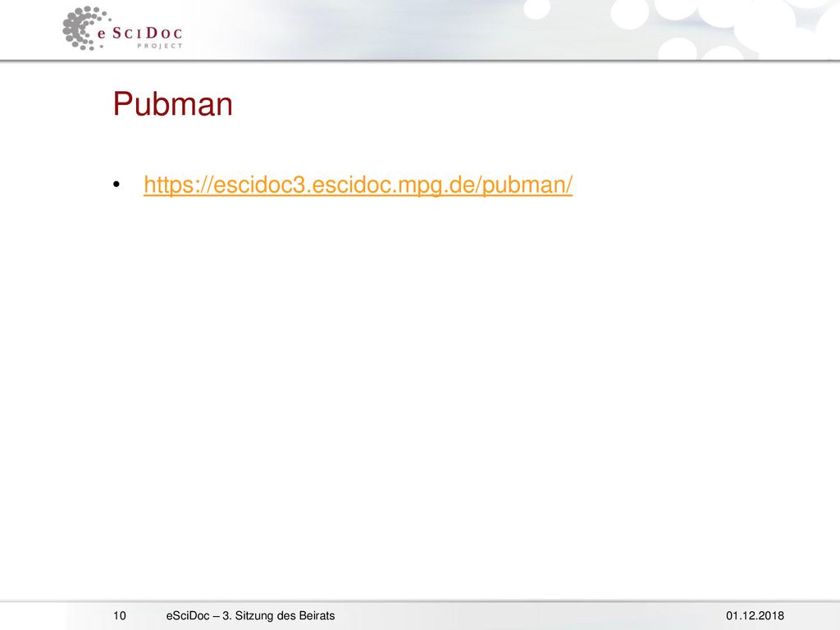The width and height of the screenshot is (840, 630).
Task: Click the eSciDoc Project logo
Action: [x=123, y=30]
